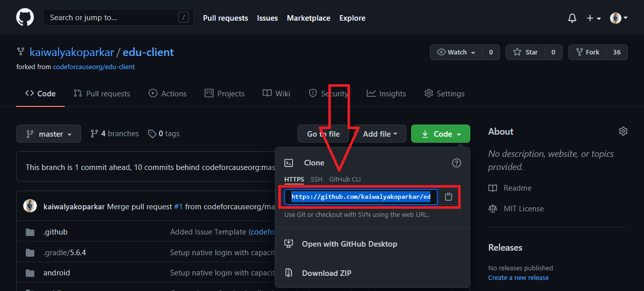This screenshot has height=291, width=644.
Task: Open the .gradle/5.6.4 folder
Action: (65, 253)
